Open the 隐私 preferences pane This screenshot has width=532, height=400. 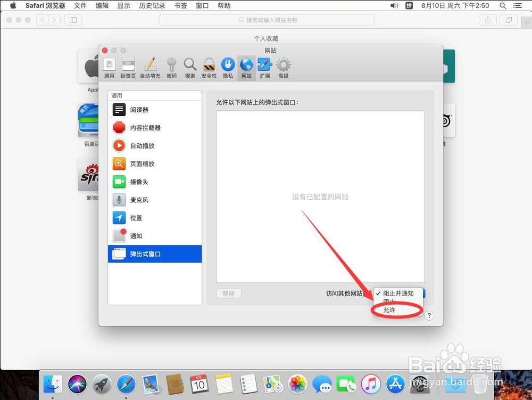(x=228, y=67)
